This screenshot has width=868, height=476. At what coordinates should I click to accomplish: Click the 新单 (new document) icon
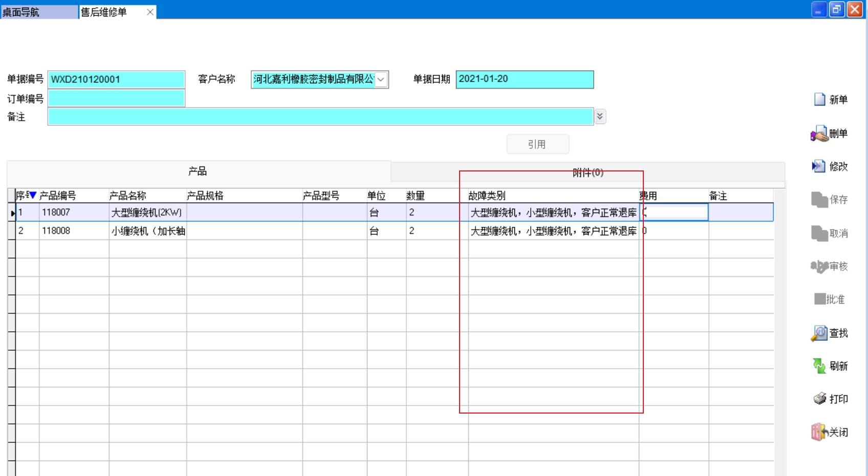pyautogui.click(x=819, y=99)
